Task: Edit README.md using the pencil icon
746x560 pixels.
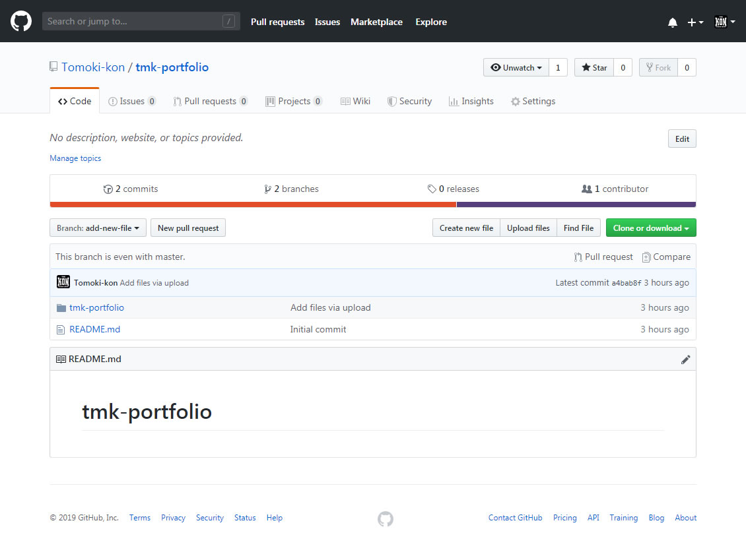Action: coord(685,359)
